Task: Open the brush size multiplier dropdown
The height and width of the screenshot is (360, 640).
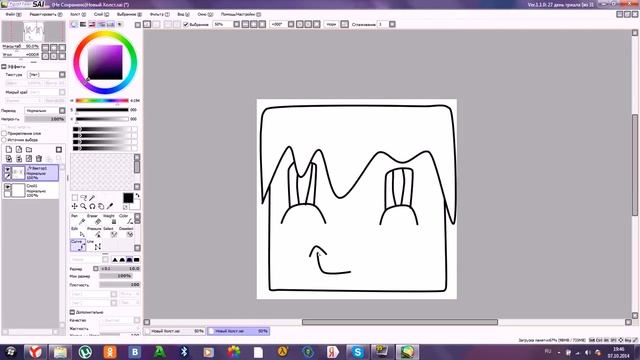Action: click(96, 269)
